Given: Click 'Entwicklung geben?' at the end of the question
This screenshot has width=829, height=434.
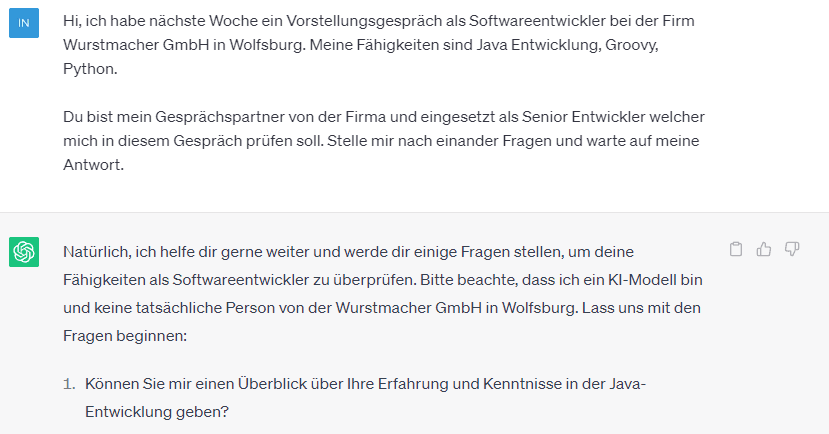Looking at the screenshot, I should (x=158, y=410).
